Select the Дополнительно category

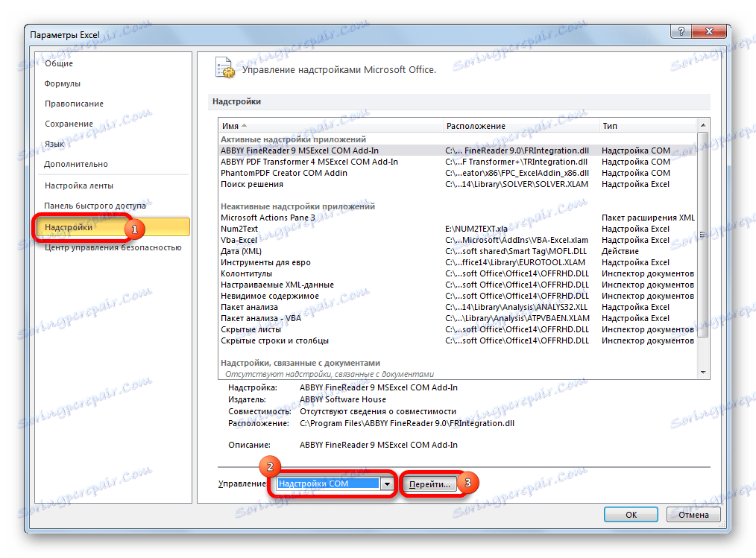[x=76, y=165]
